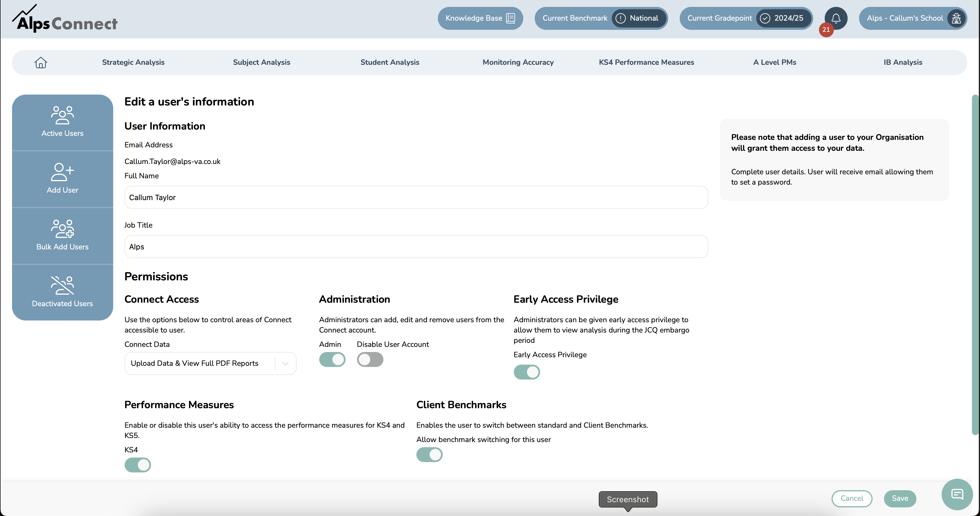
Task: Click the Active Users icon
Action: pos(62,115)
